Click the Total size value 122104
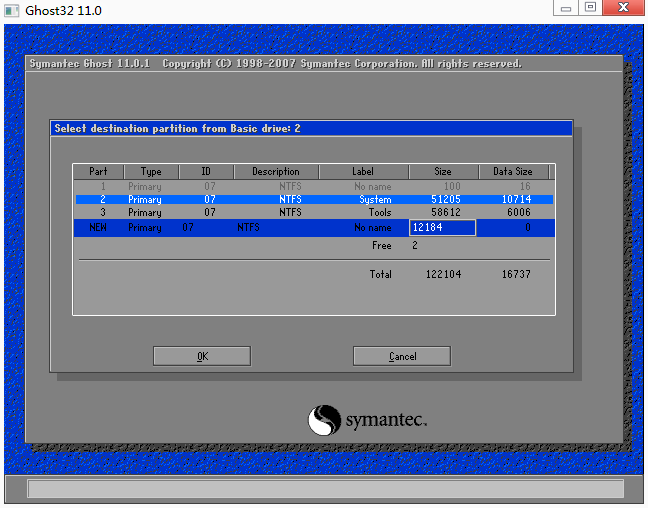The height and width of the screenshot is (508, 648). click(443, 274)
